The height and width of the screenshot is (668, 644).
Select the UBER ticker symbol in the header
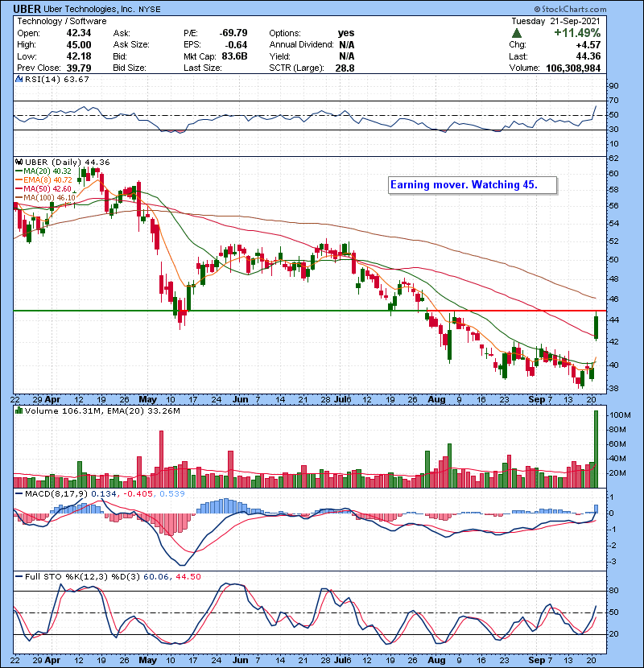click(27, 9)
